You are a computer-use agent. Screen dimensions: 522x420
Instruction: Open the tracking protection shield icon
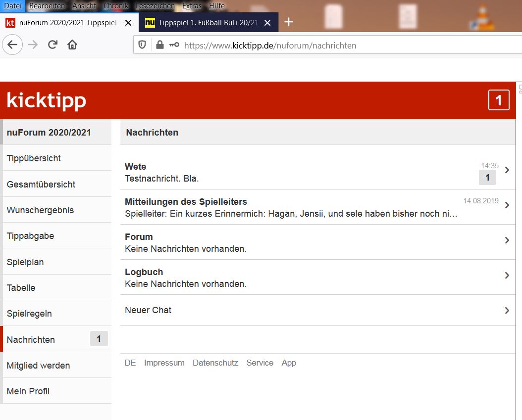(143, 45)
